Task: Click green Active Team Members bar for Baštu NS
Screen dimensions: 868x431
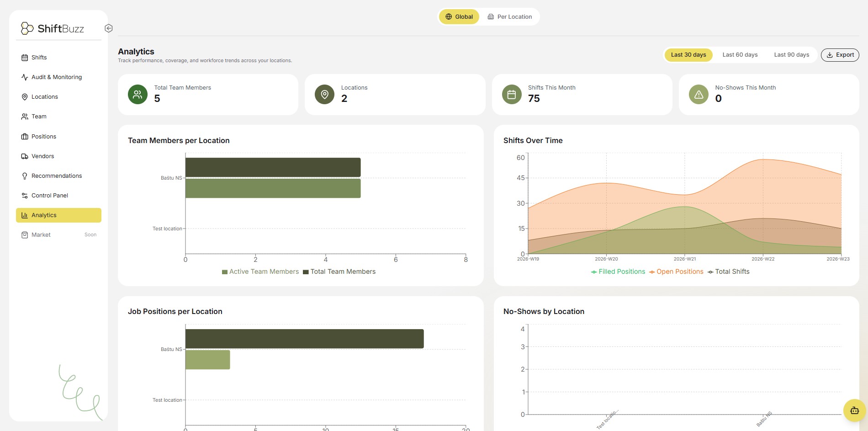Action: pos(273,188)
